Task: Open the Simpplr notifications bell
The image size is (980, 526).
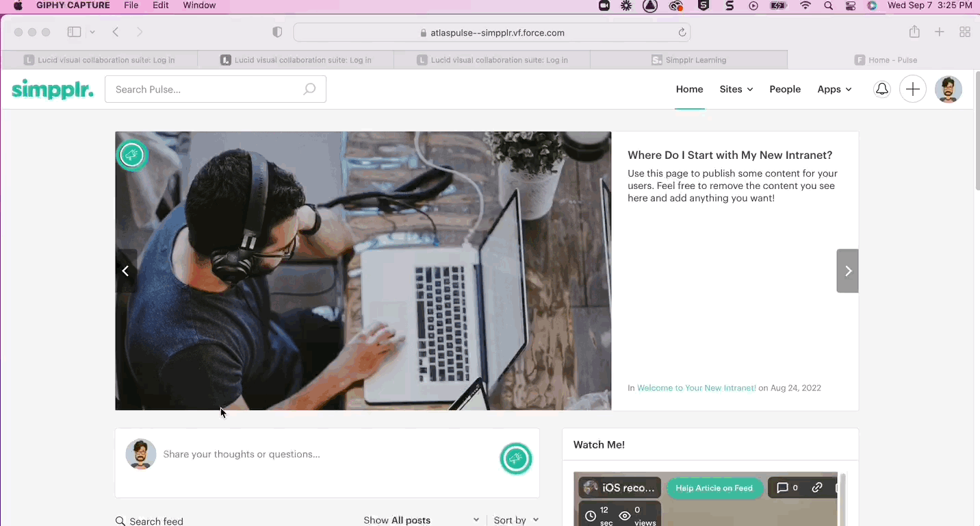Action: pyautogui.click(x=881, y=89)
